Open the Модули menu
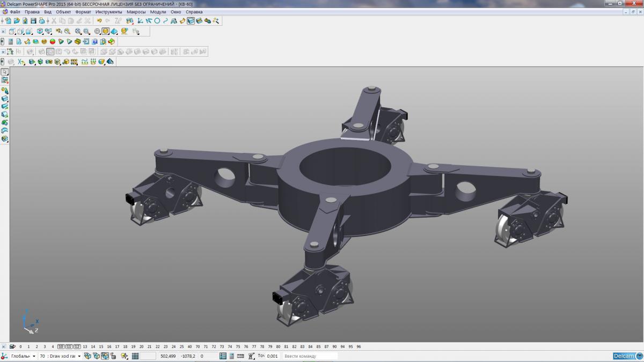The width and height of the screenshot is (644, 362). pyautogui.click(x=158, y=12)
